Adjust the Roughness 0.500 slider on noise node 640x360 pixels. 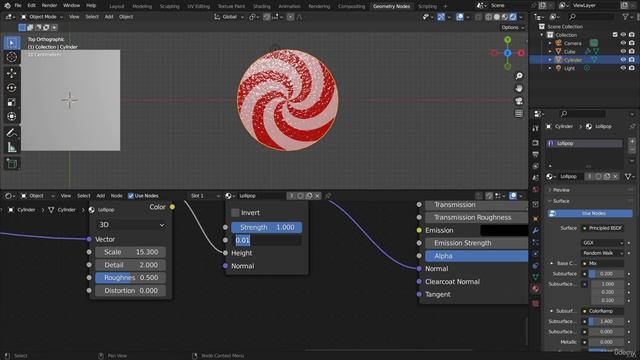(131, 278)
